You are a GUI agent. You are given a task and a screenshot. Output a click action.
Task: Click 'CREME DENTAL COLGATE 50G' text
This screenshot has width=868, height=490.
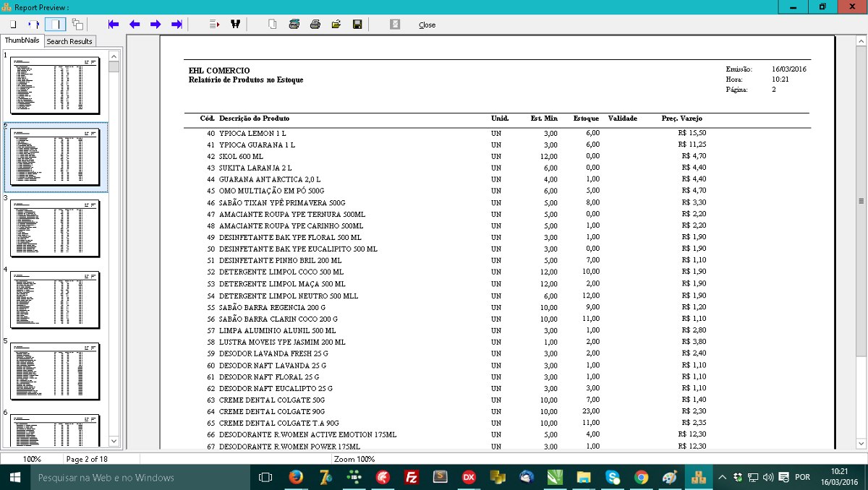point(272,400)
